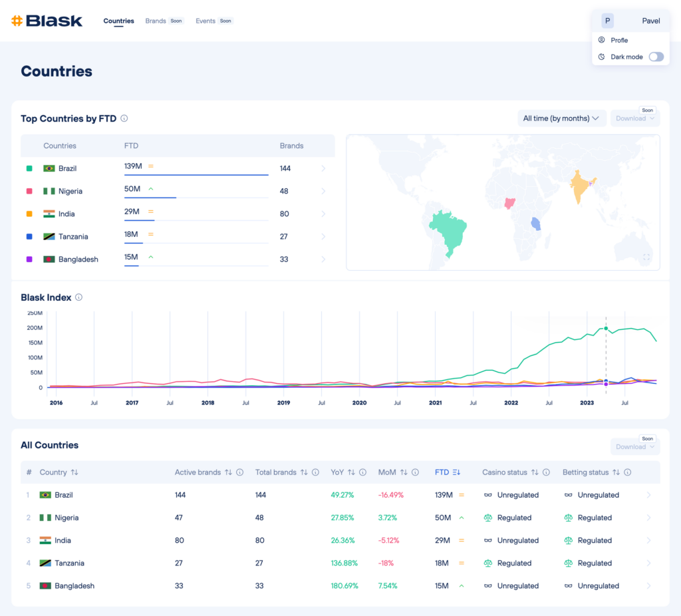Open the All time (by months) dropdown
The height and width of the screenshot is (616, 681).
[x=561, y=118]
